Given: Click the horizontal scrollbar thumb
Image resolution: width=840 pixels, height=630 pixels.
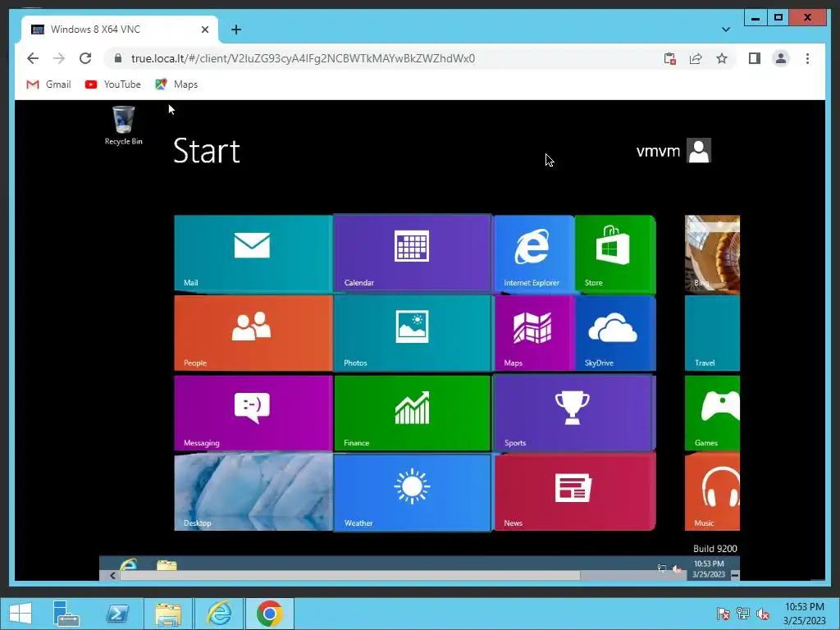Looking at the screenshot, I should pos(349,575).
